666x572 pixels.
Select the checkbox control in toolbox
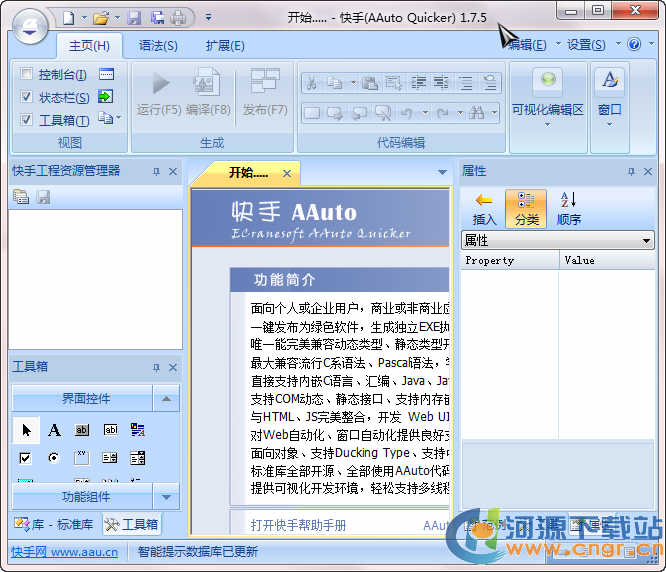(x=25, y=458)
